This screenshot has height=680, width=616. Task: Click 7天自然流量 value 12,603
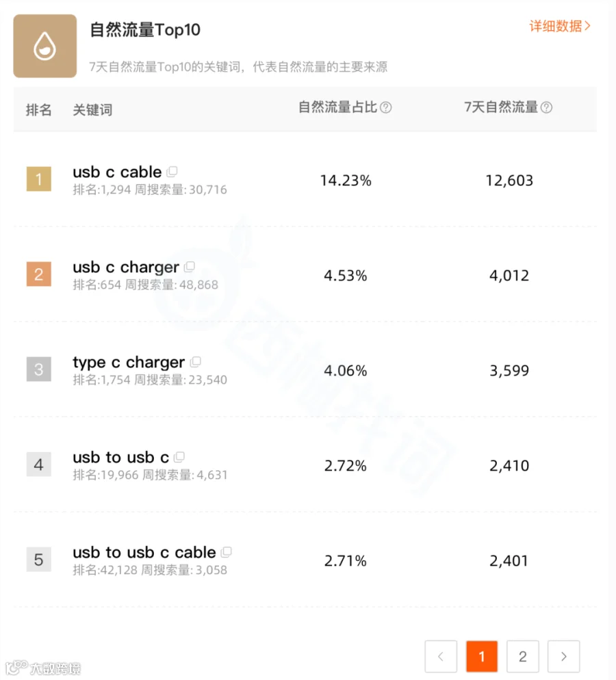tap(509, 181)
